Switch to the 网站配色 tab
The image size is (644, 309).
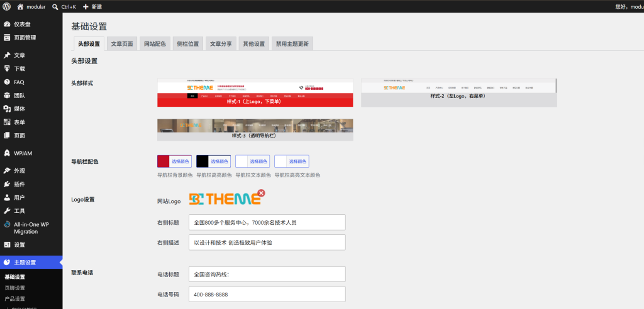pos(155,44)
